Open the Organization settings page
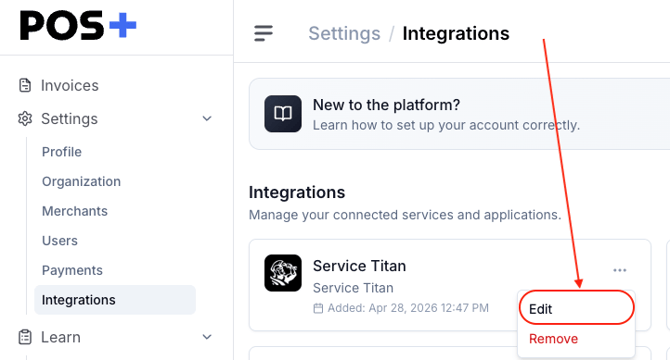This screenshot has height=360, width=670. click(81, 181)
